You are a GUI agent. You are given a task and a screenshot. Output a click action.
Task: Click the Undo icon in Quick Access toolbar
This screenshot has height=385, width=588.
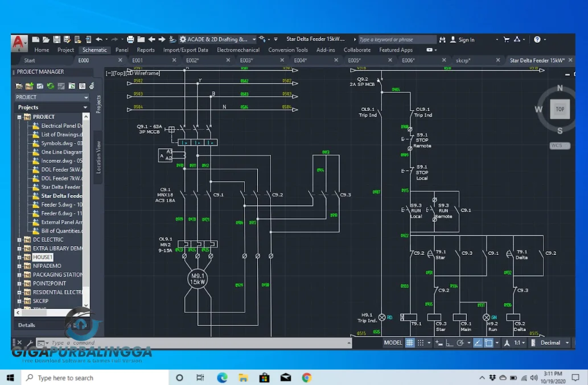[100, 39]
